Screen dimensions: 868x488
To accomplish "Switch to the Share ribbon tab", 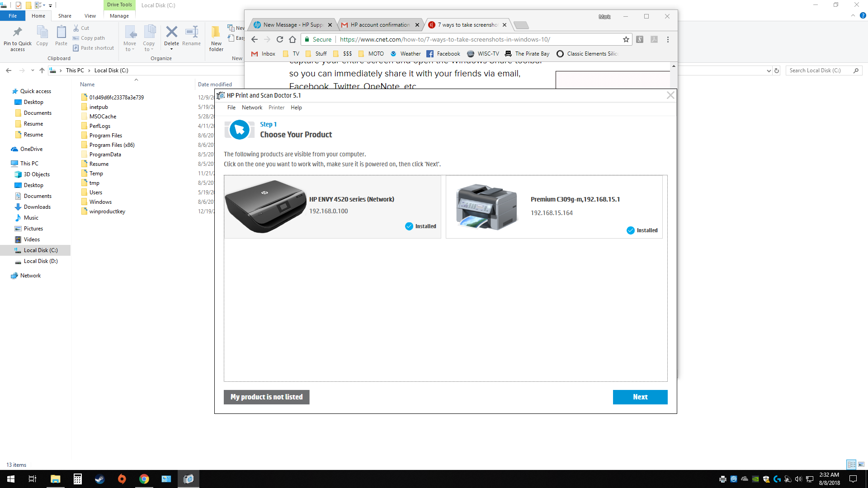I will click(x=65, y=16).
